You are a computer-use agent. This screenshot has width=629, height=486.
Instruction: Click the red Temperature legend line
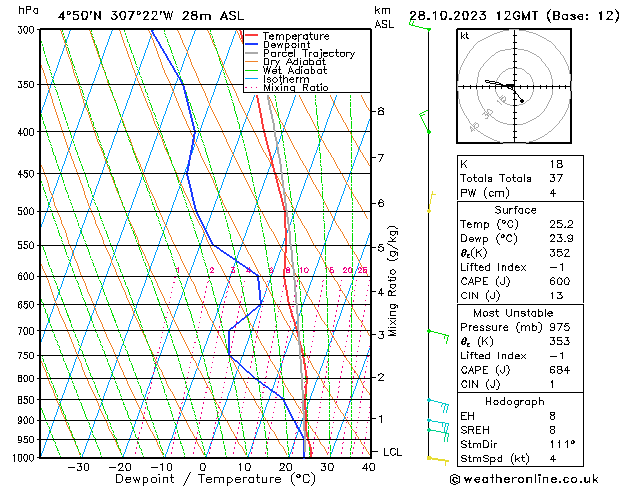(252, 36)
